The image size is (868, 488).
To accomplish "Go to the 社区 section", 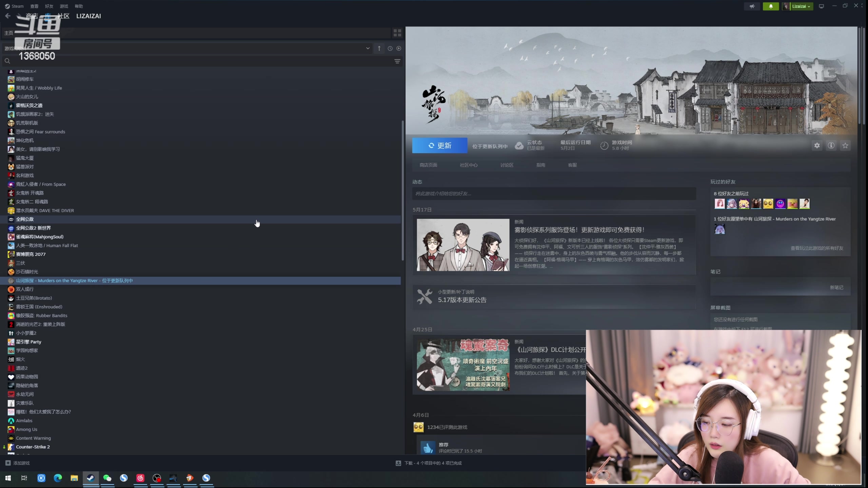I will click(63, 16).
